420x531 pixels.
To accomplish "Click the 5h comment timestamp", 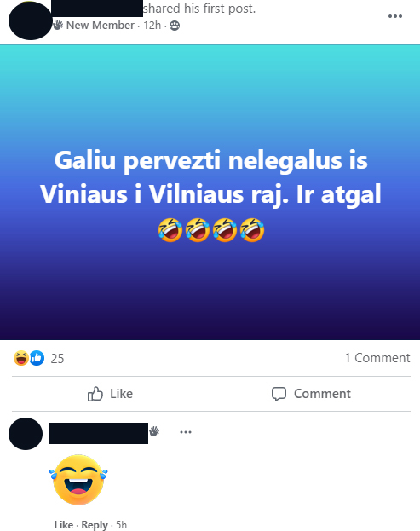I will pos(121,524).
